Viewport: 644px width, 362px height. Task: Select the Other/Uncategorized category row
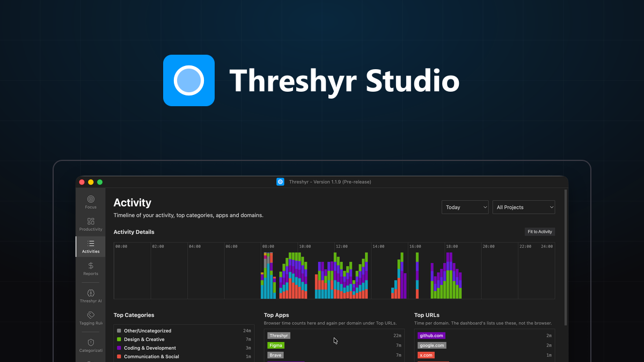point(184,331)
